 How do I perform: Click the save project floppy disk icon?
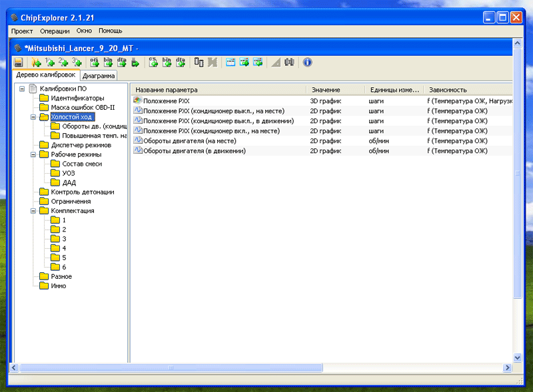pos(19,63)
